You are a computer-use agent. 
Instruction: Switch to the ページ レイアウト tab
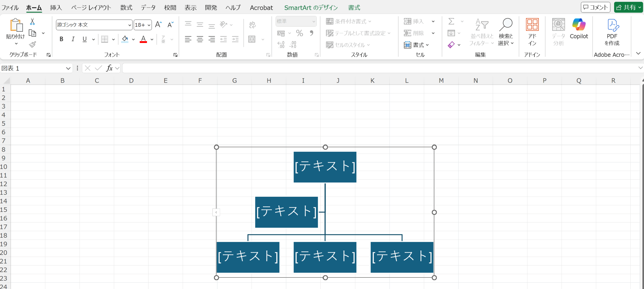point(91,8)
